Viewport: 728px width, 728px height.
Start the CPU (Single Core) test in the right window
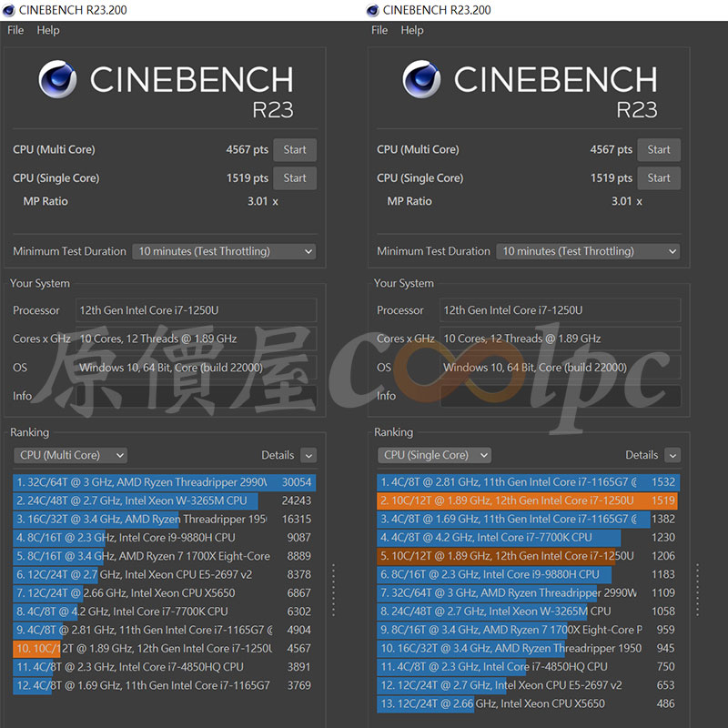tap(659, 178)
